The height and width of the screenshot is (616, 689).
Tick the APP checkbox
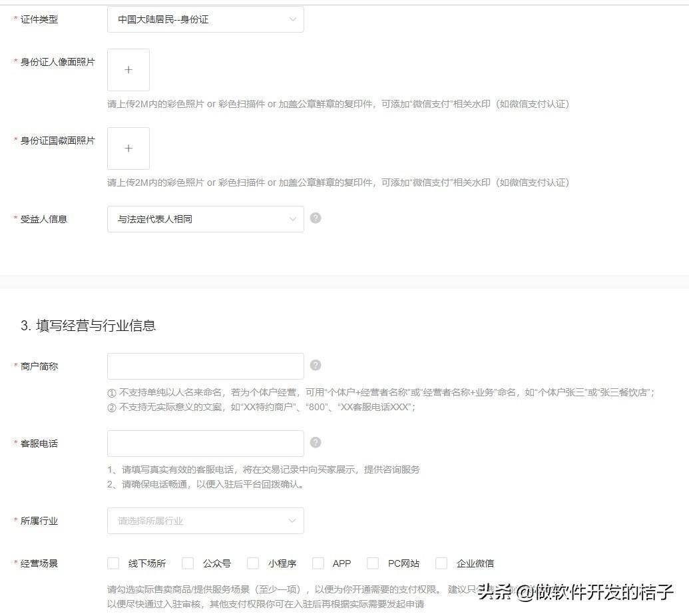(318, 563)
